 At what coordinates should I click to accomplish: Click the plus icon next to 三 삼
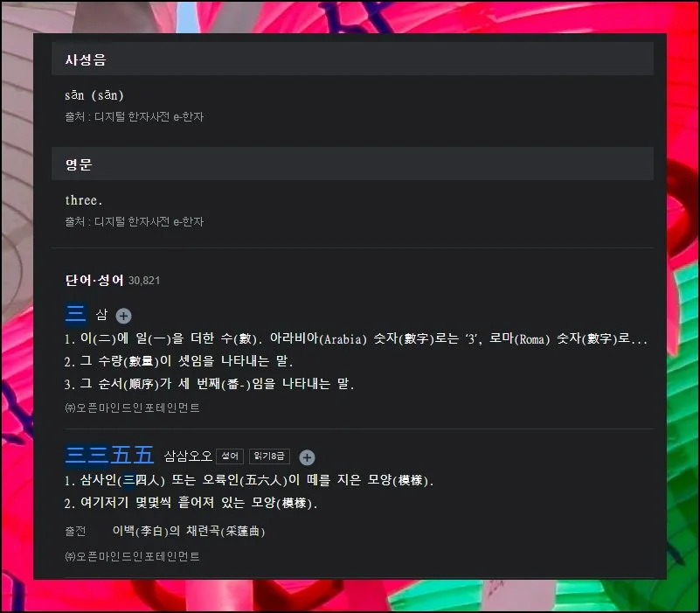click(124, 316)
